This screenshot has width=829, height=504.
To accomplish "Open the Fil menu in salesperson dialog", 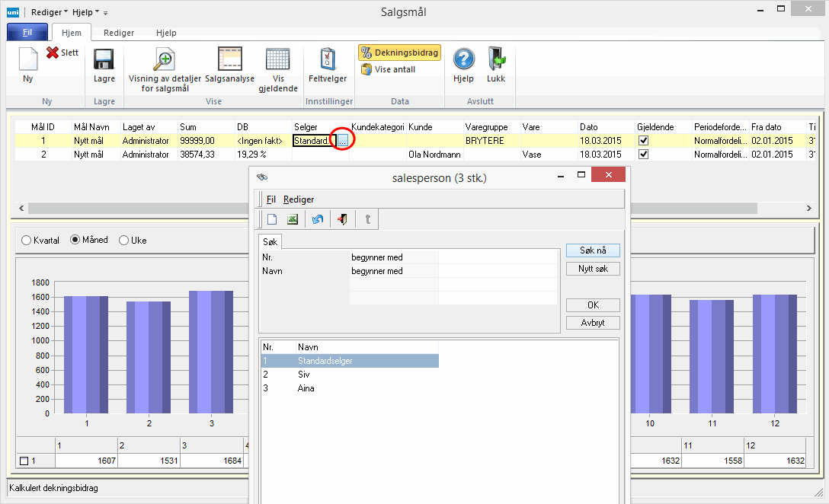I will [x=271, y=199].
